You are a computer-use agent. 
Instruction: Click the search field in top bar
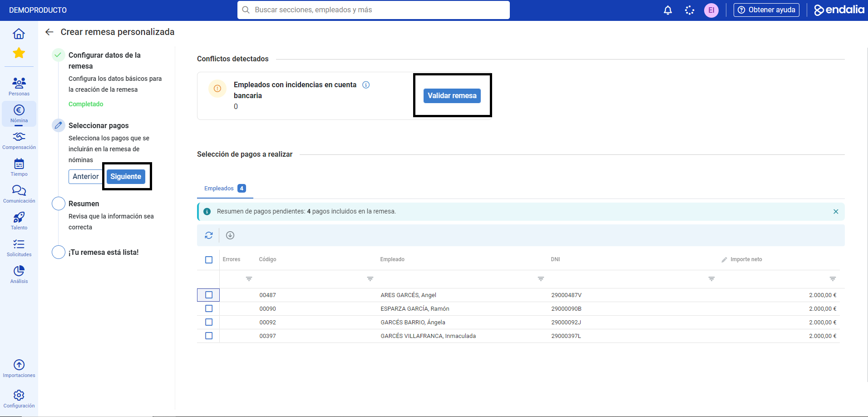[x=373, y=10]
